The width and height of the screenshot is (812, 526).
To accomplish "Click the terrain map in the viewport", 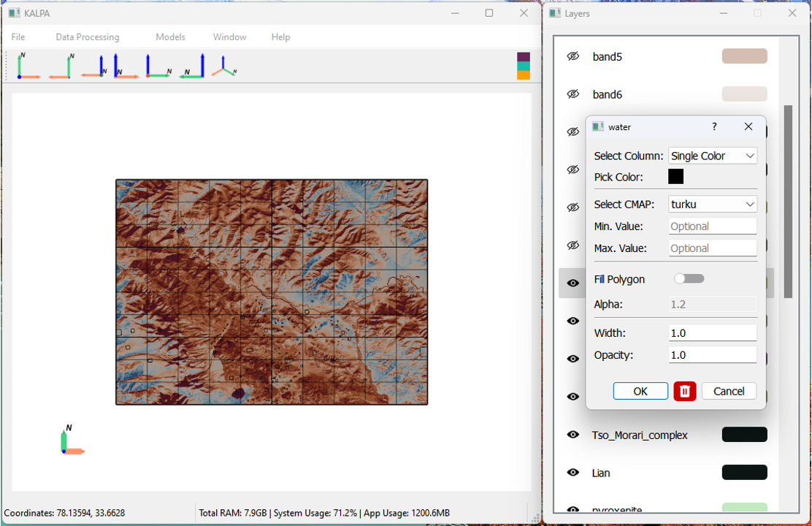I will 272,291.
